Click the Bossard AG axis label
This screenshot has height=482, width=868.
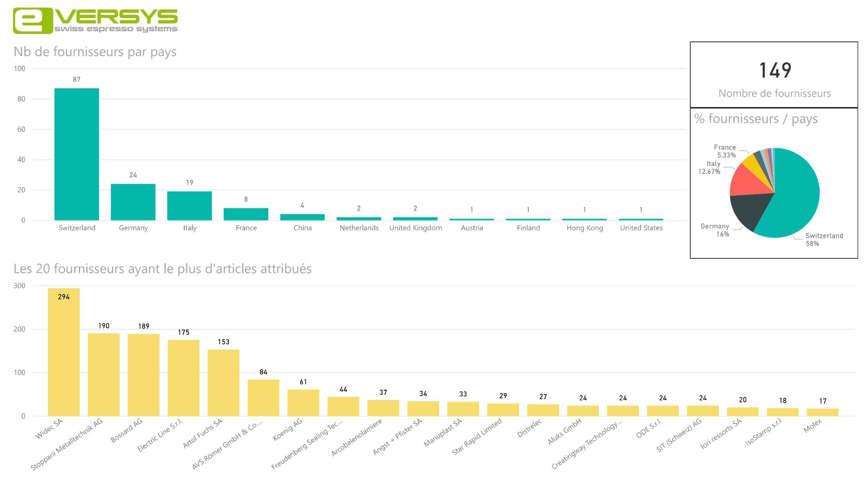click(126, 431)
